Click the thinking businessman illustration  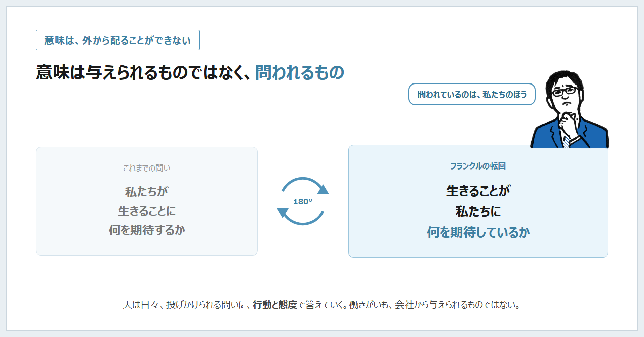coord(570,109)
